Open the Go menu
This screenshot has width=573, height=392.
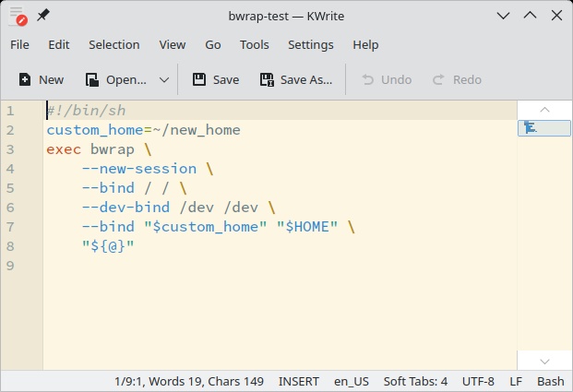212,45
